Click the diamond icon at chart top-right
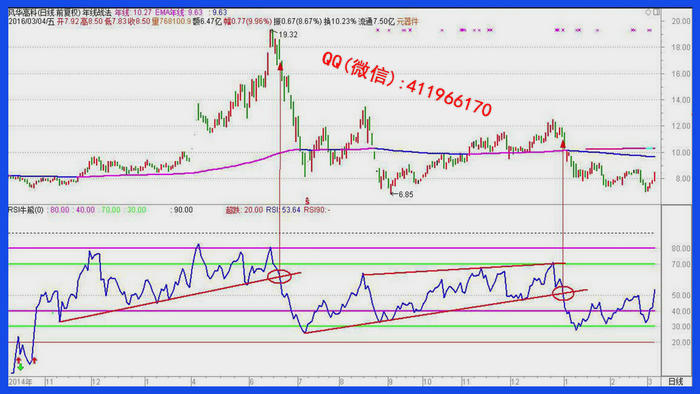The image size is (700, 394). point(648,12)
